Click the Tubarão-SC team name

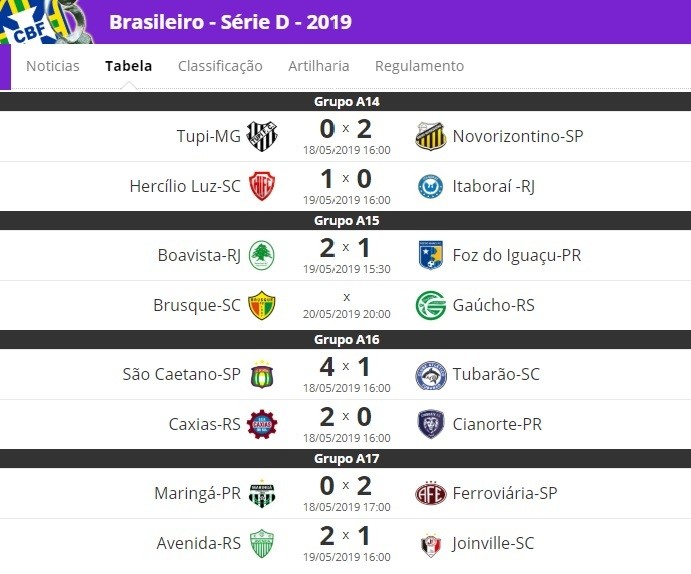pyautogui.click(x=496, y=374)
